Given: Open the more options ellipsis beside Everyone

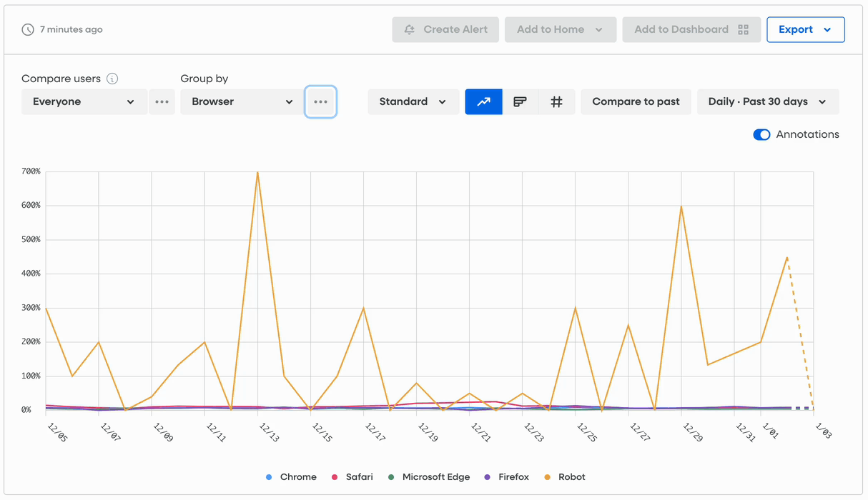Looking at the screenshot, I should [162, 101].
